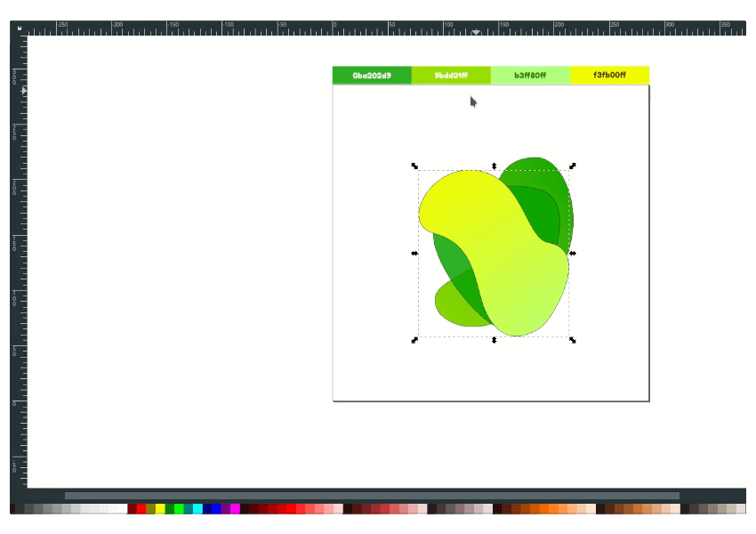The height and width of the screenshot is (534, 756).
Task: Click the bottom-left corner scale handle
Action: pos(414,340)
